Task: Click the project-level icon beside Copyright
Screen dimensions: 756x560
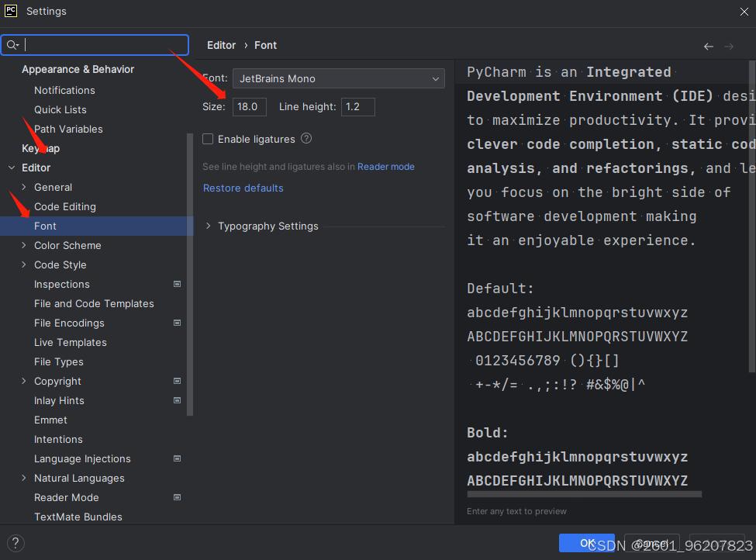Action: 177,381
